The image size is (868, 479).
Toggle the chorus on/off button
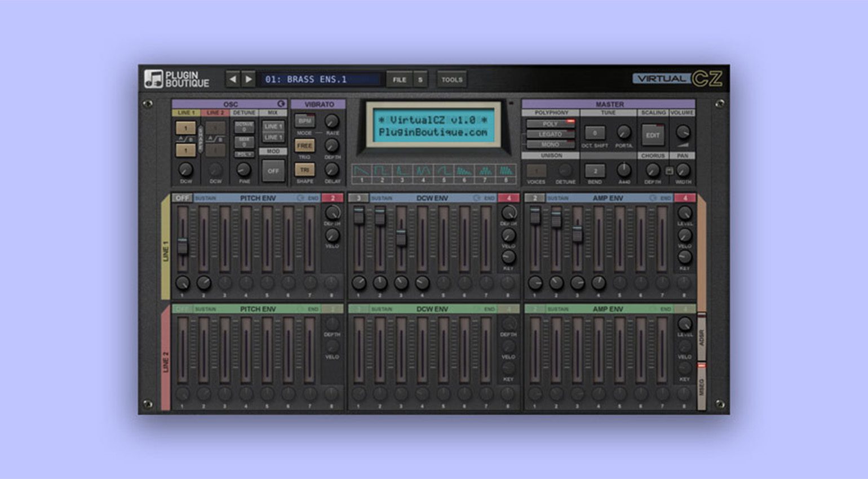coord(669,171)
